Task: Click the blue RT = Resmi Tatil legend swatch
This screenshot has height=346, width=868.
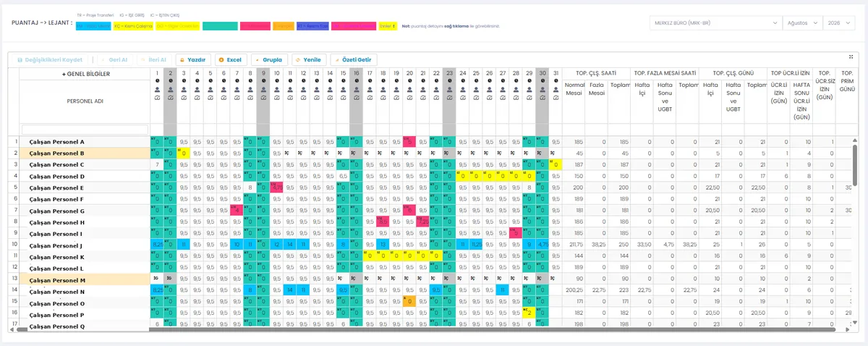Action: (312, 26)
